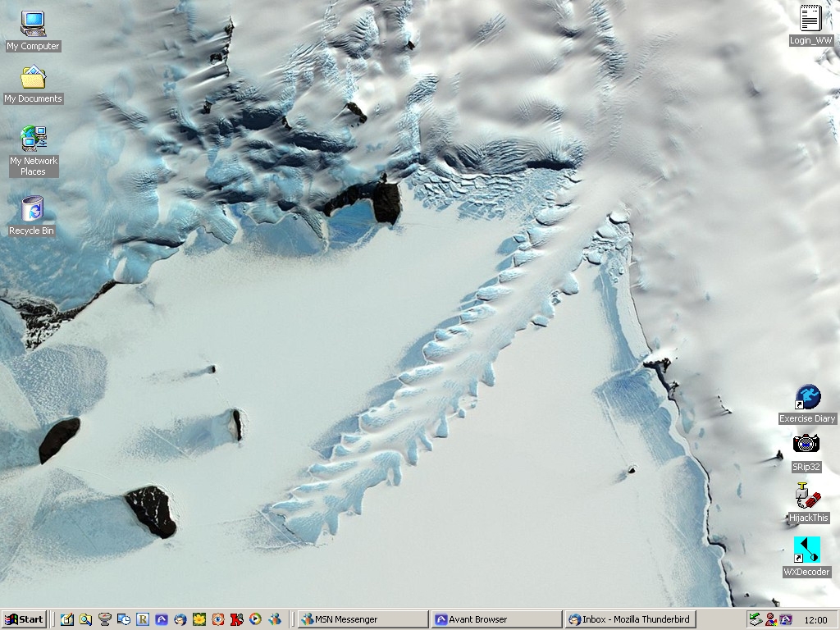Select the My Documents folder icon
Image resolution: width=840 pixels, height=630 pixels.
point(33,84)
